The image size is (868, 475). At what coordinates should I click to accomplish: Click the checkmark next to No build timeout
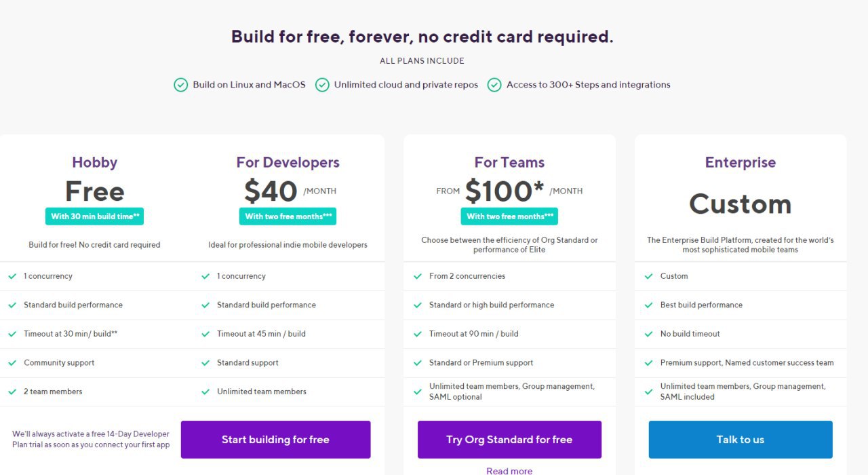click(x=649, y=334)
